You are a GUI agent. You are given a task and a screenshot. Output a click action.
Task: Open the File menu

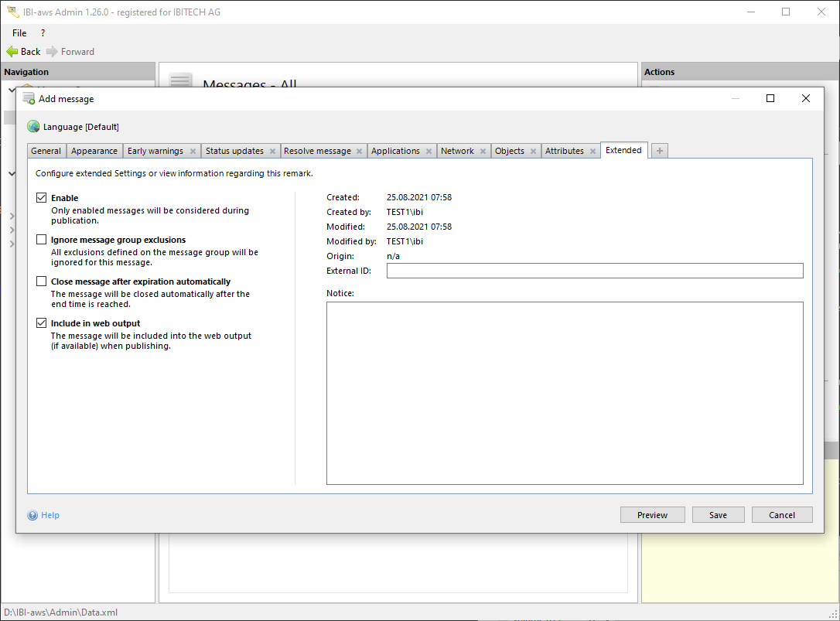click(19, 33)
